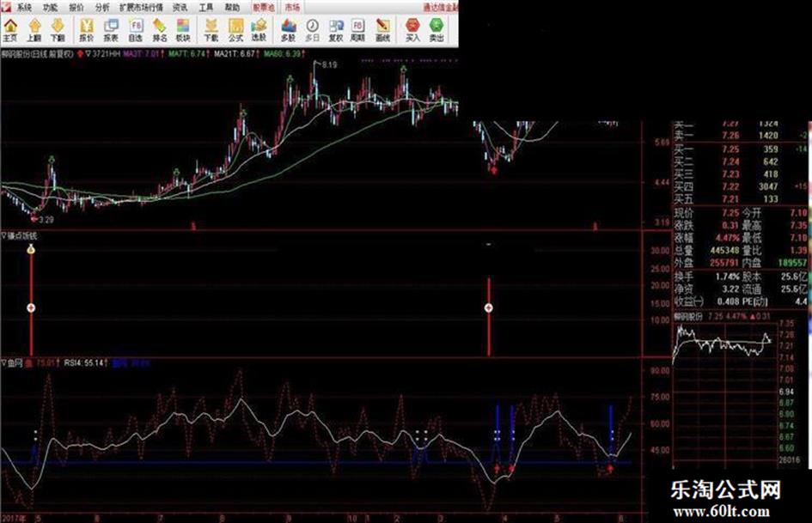Click the 下载 download icon
Image resolution: width=812 pixels, height=523 pixels.
211,30
